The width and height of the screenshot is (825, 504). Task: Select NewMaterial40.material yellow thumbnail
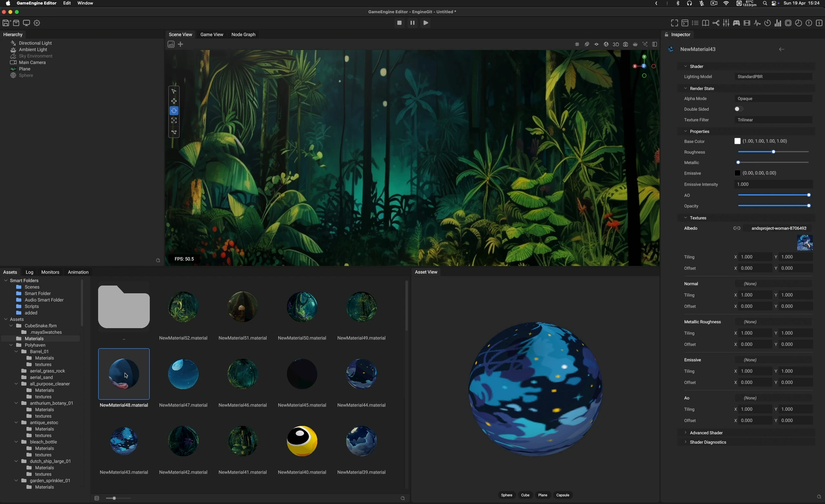[302, 441]
